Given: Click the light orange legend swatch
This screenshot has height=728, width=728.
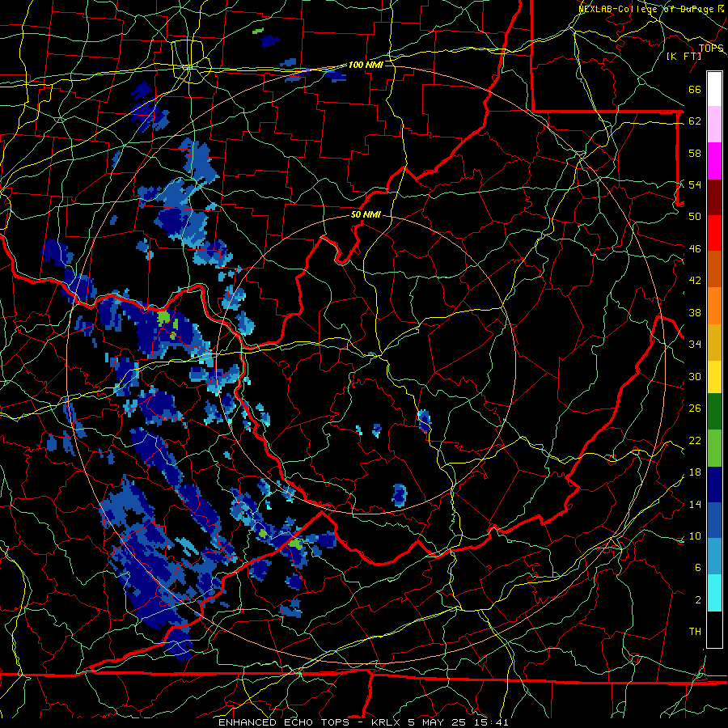Looking at the screenshot, I should click(714, 306).
